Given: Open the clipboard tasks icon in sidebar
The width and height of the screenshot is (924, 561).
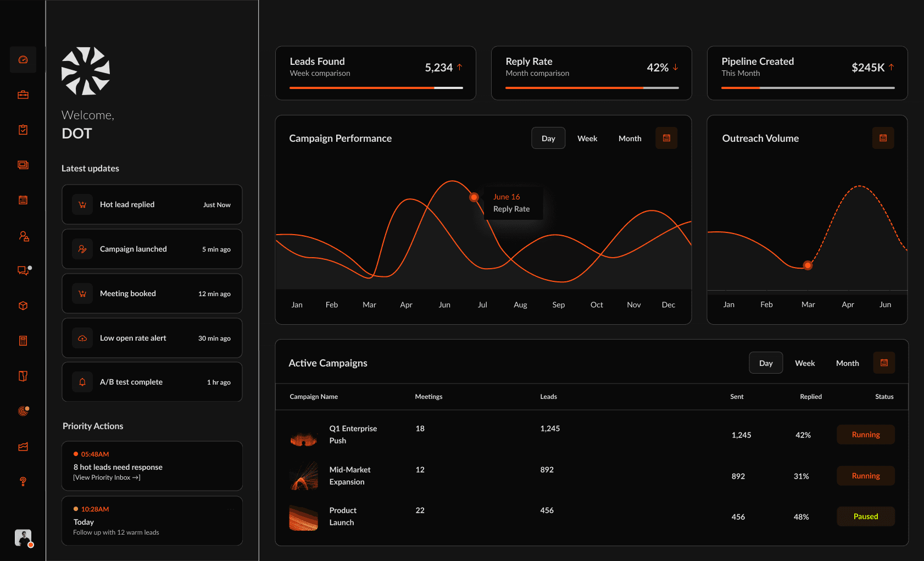Looking at the screenshot, I should click(x=23, y=129).
